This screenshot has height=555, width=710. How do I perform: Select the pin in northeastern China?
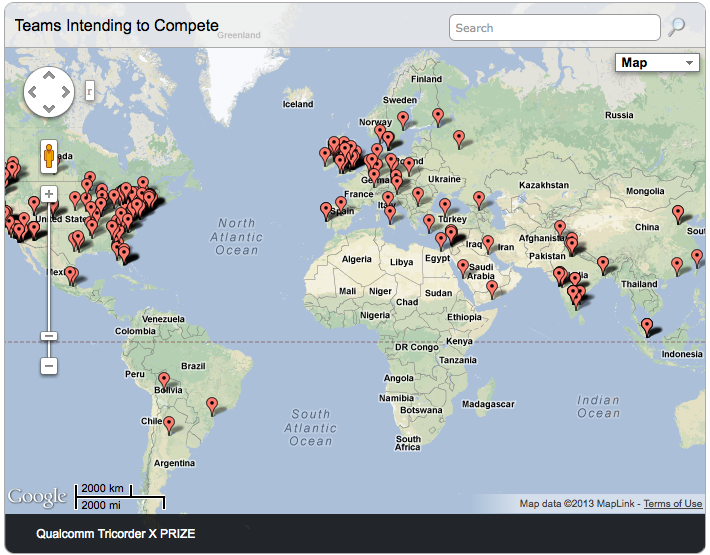678,213
